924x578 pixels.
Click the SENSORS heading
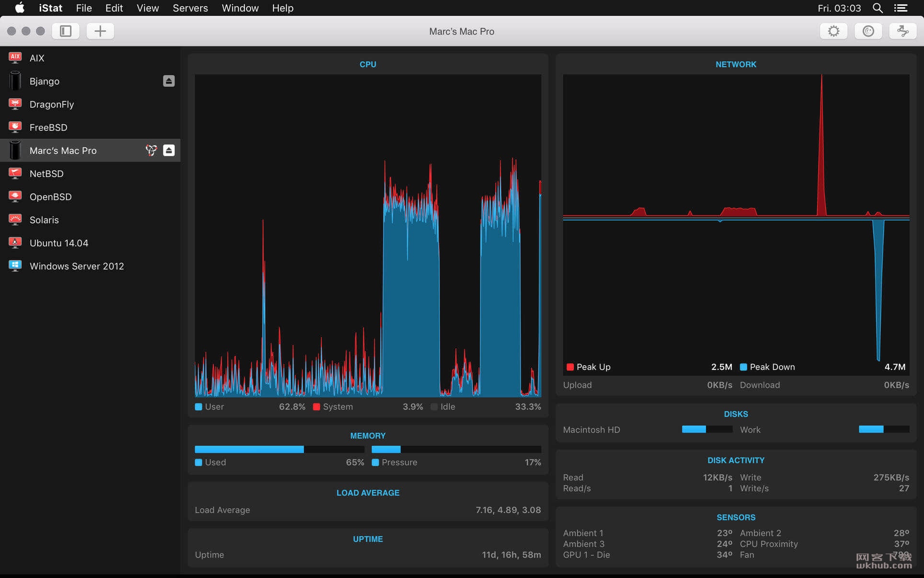point(736,517)
